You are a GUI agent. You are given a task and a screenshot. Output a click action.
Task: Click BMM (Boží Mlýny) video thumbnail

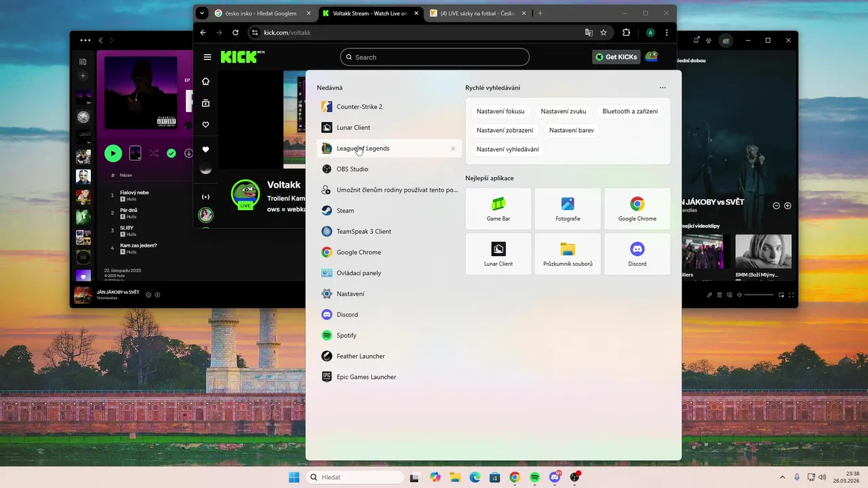(x=764, y=252)
